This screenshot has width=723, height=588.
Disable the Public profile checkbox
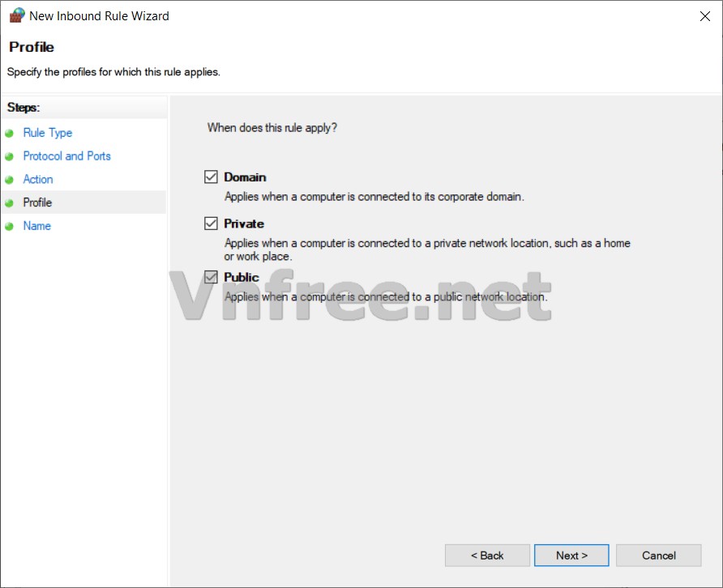(x=211, y=277)
